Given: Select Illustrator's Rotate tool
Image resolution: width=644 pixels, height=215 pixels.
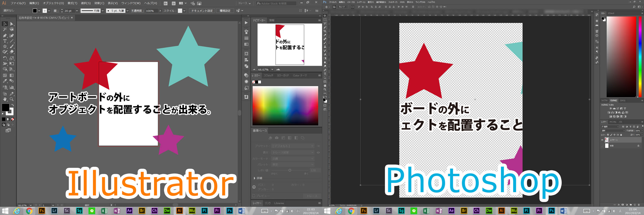Looking at the screenshot, I should tap(5, 58).
